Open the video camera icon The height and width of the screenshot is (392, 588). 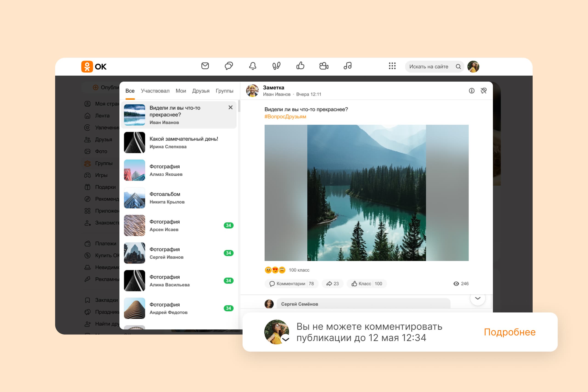tap(324, 66)
